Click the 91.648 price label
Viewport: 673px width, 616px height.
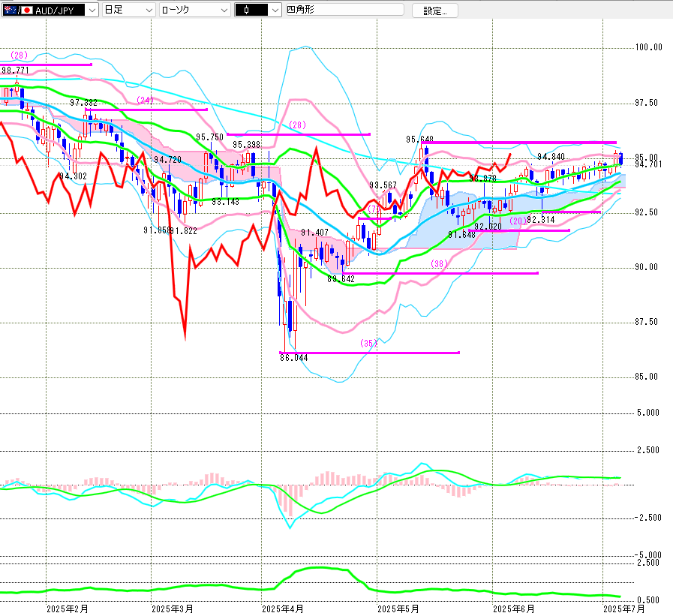tap(462, 235)
